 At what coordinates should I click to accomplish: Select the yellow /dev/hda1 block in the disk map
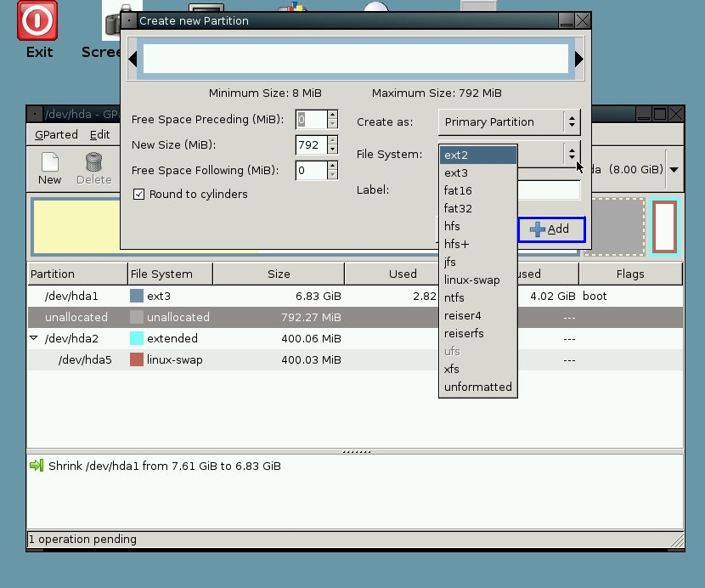coord(77,226)
